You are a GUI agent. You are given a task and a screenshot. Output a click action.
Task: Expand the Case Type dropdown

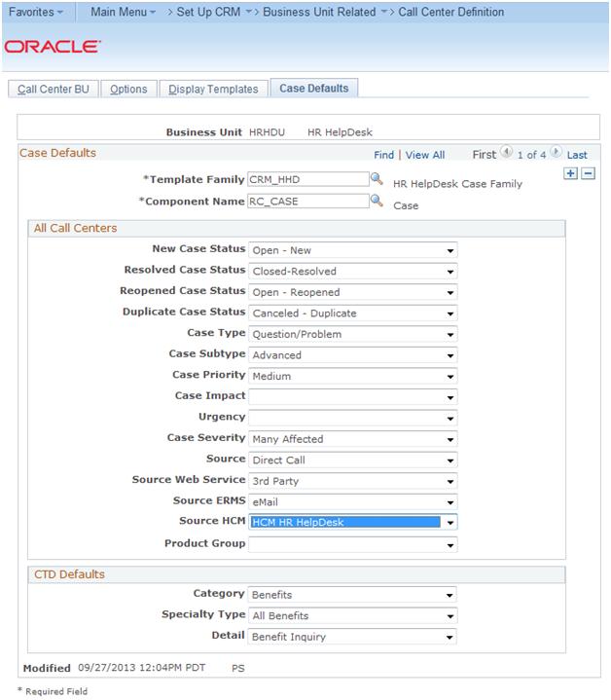point(353,334)
